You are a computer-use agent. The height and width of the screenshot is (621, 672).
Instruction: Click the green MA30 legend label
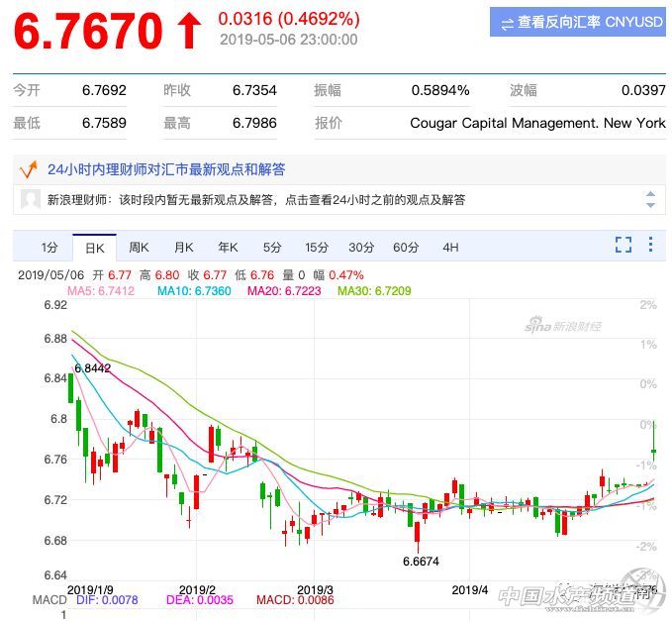(x=374, y=291)
